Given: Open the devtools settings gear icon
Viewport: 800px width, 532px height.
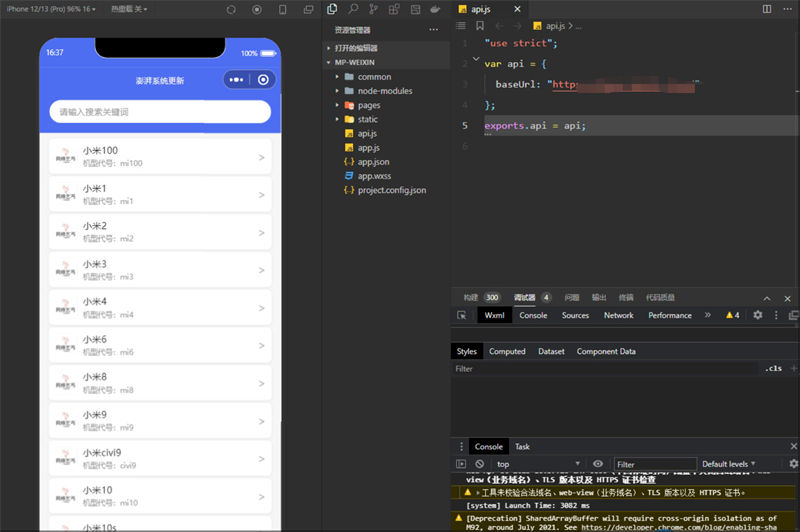Looking at the screenshot, I should 758,315.
